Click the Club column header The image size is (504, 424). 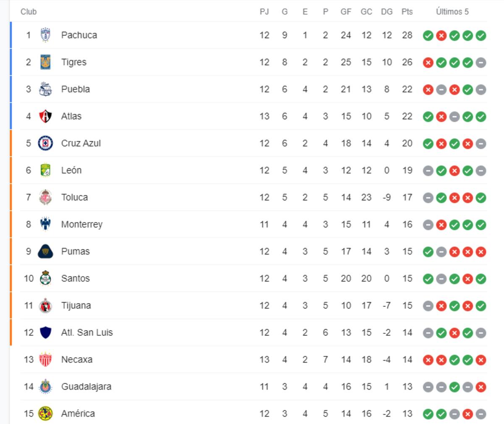point(29,12)
